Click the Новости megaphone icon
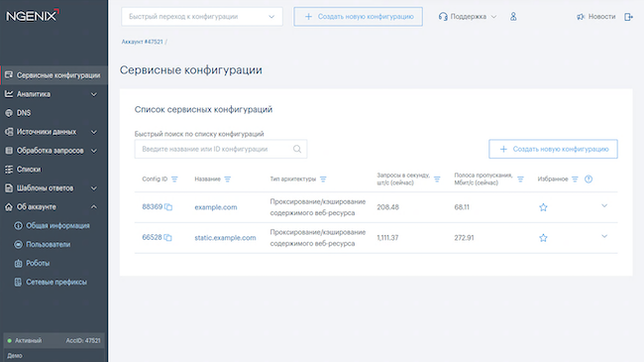This screenshot has height=362, width=644. pos(581,17)
